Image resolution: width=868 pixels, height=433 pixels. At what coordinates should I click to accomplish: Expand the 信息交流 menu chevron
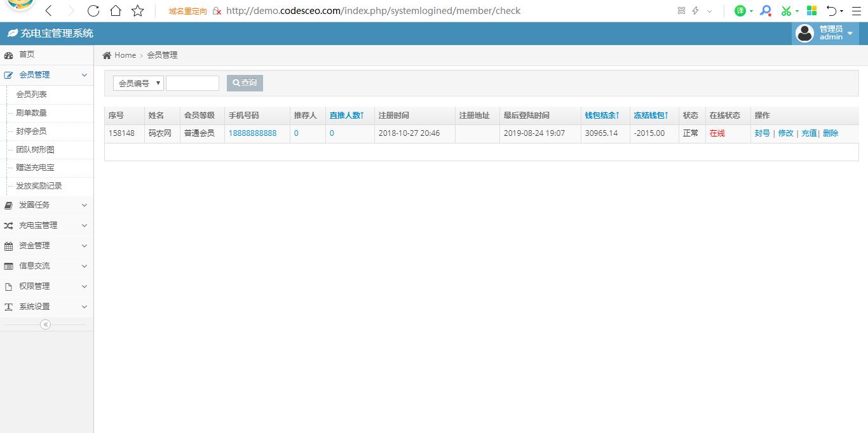(84, 266)
